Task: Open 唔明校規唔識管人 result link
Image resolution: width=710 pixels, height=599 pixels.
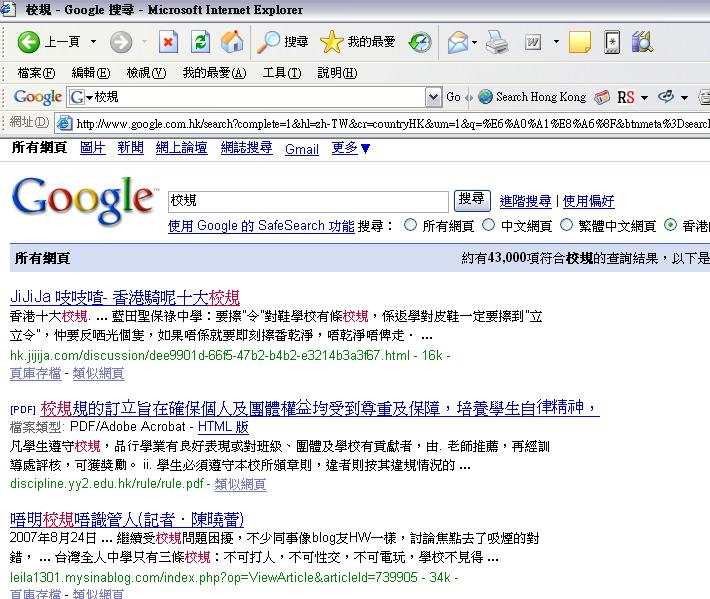Action: pos(127,519)
